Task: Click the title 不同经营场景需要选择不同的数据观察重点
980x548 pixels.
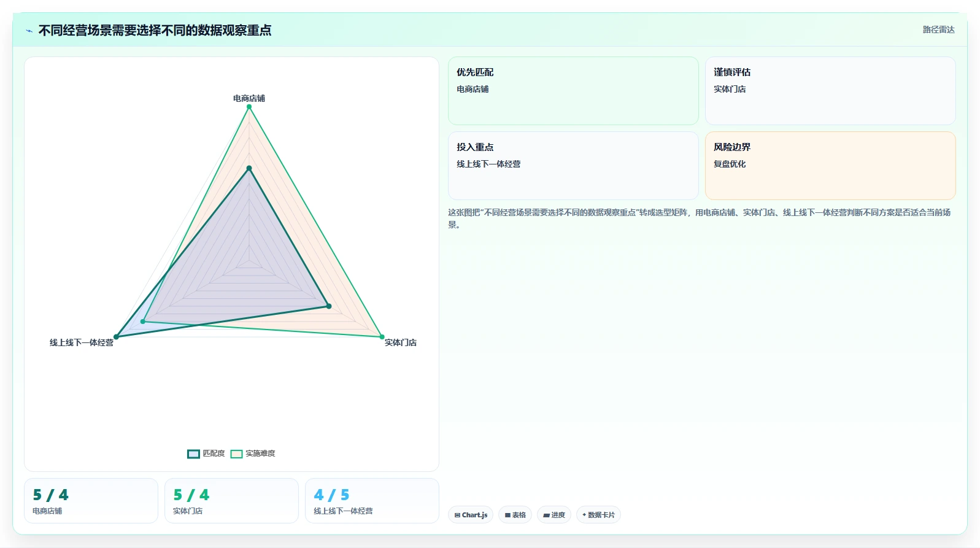Action: click(155, 30)
